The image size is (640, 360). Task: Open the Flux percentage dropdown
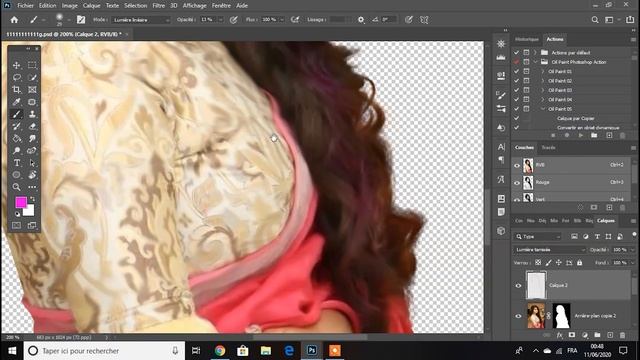(x=281, y=20)
